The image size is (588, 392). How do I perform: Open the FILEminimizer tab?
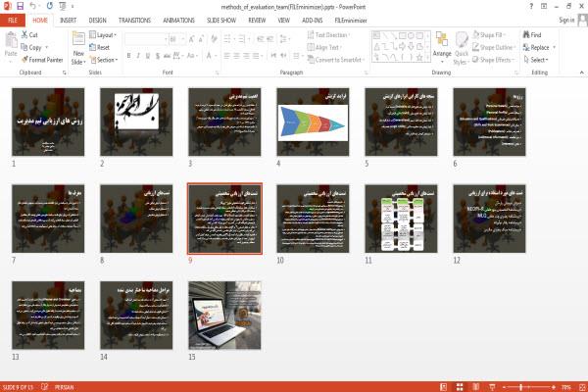tap(351, 21)
